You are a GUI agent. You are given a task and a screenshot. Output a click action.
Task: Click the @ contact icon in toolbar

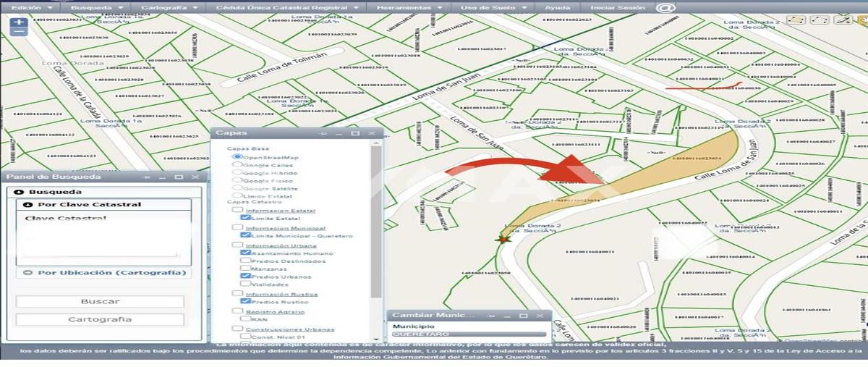663,7
